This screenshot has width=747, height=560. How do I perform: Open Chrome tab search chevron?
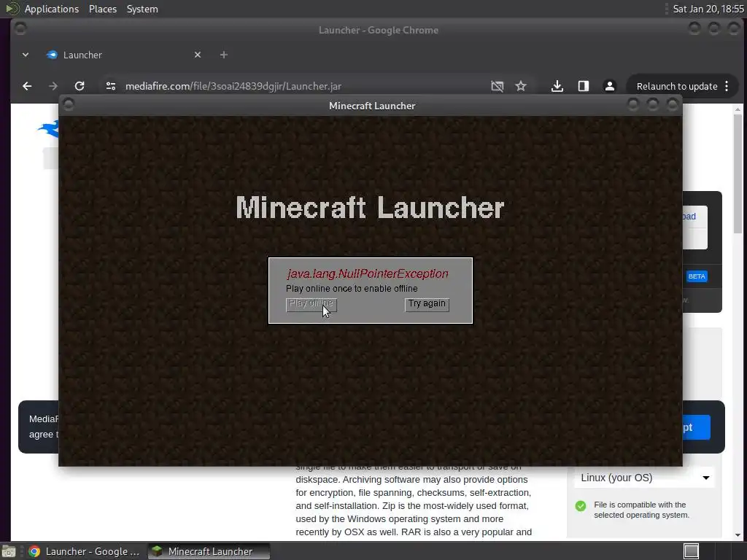point(26,55)
